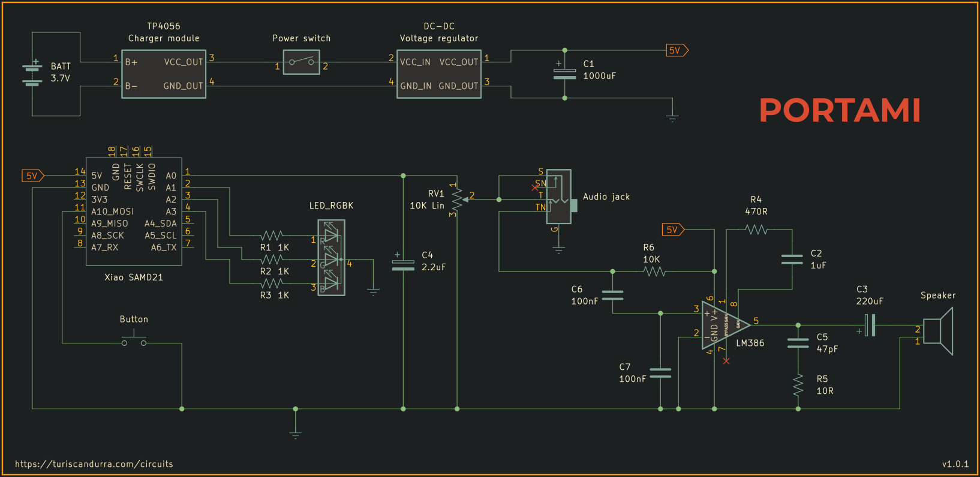Click resistor R3 1K symbol
This screenshot has width=980, height=477.
[272, 283]
